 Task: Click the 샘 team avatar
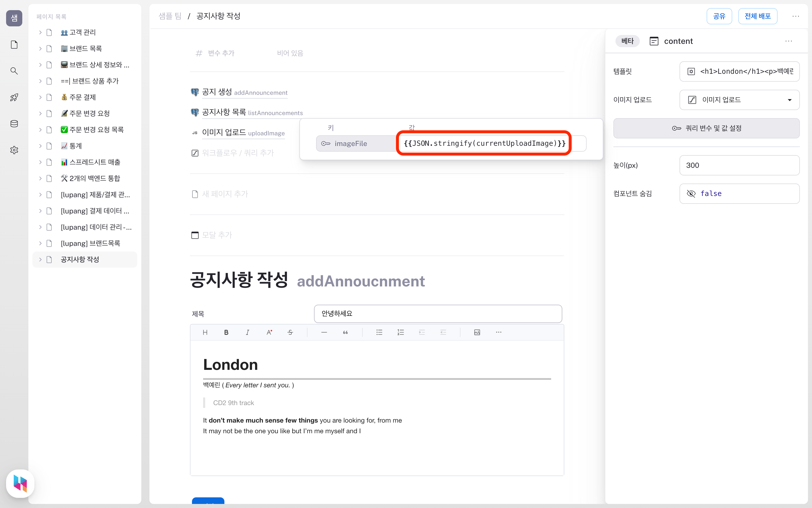pos(14,18)
